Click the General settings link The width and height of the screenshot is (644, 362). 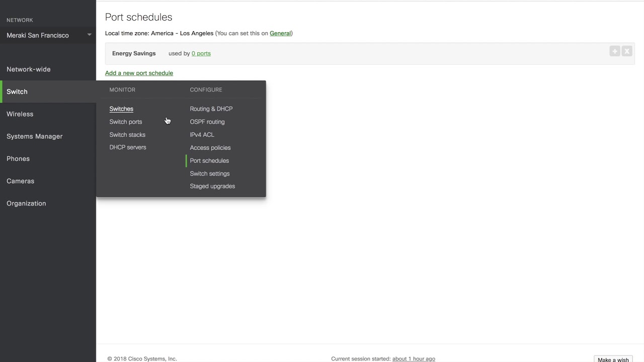280,33
